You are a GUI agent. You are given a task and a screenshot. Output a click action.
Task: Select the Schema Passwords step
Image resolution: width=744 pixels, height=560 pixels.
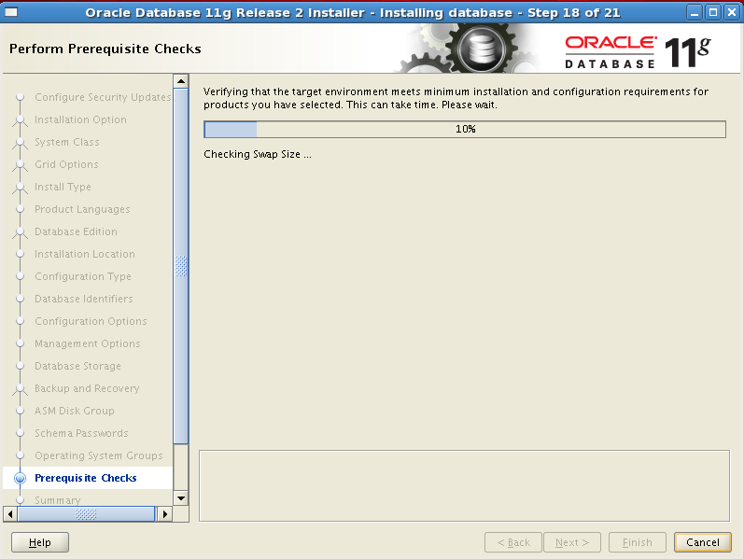coord(81,433)
